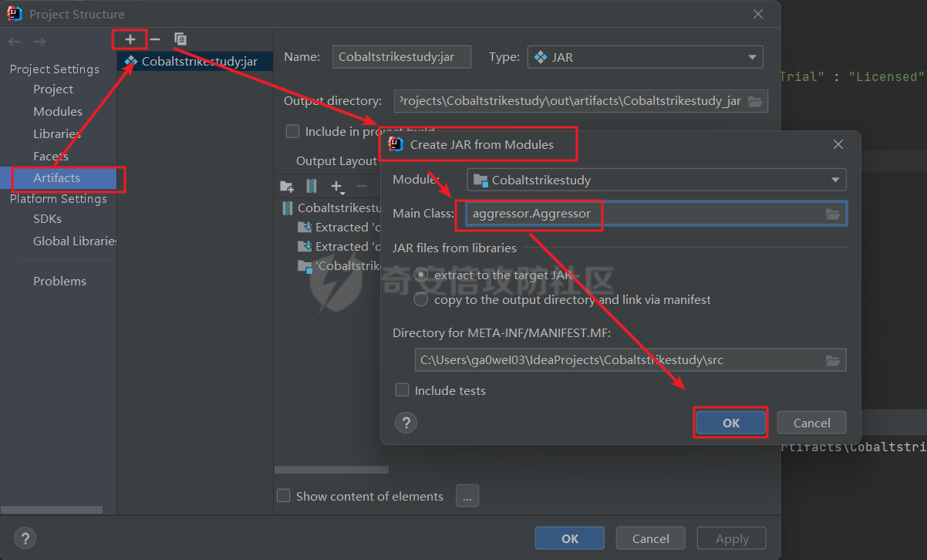Show the Problems page
The image size is (927, 560).
(x=59, y=282)
